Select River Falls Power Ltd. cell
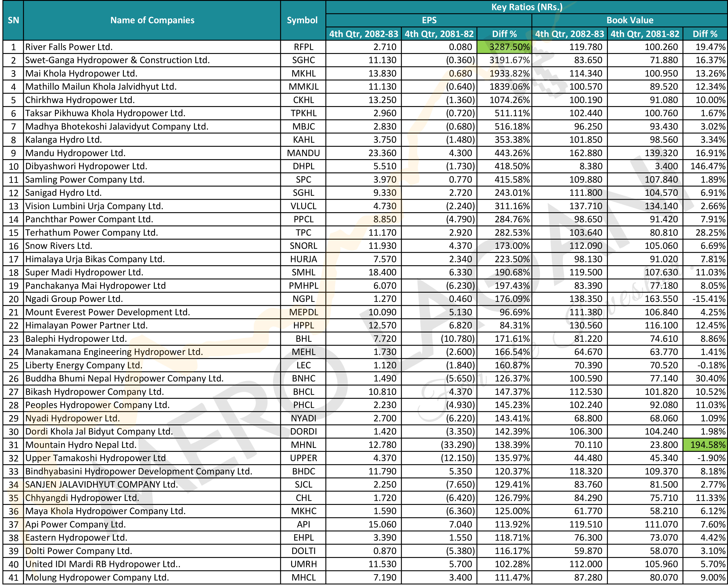728x586 pixels. [152, 47]
